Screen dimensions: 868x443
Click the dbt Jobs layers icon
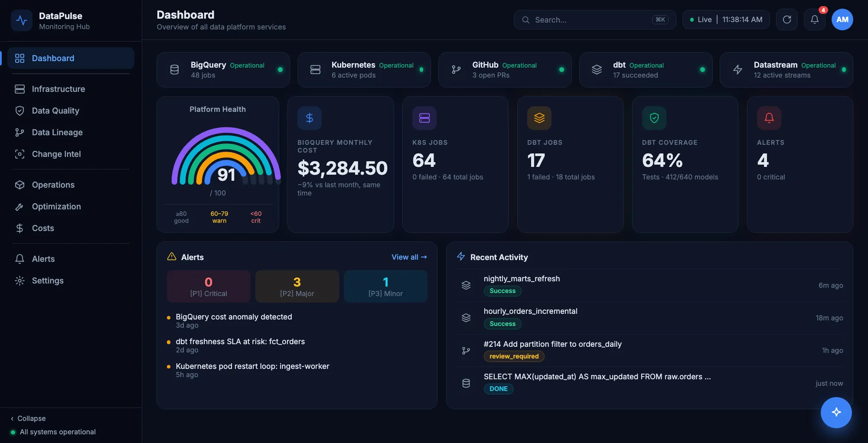coord(539,118)
